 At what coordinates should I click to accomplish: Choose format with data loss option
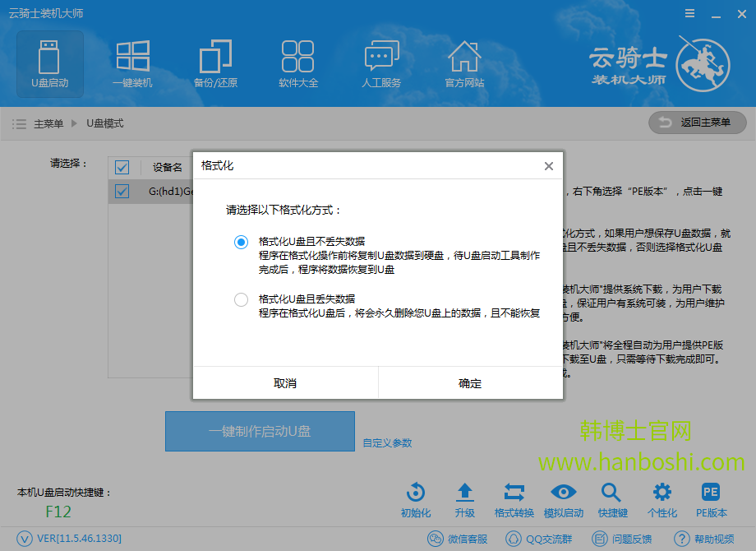(241, 299)
